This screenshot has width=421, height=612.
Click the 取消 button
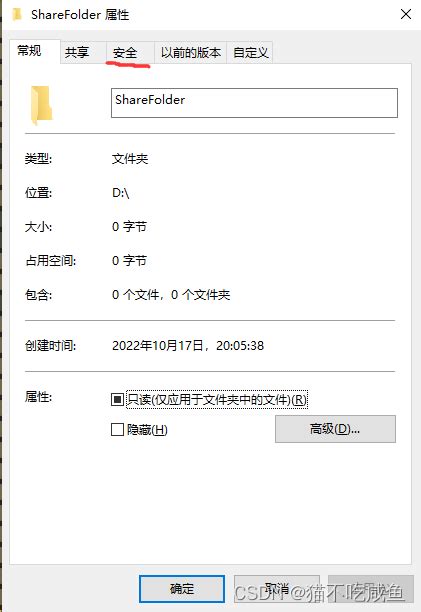[277, 589]
